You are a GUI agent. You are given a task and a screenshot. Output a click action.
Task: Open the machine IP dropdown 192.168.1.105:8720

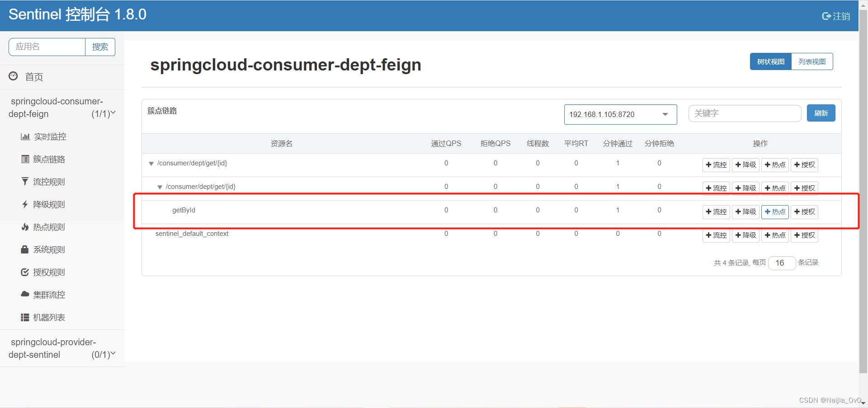point(620,114)
